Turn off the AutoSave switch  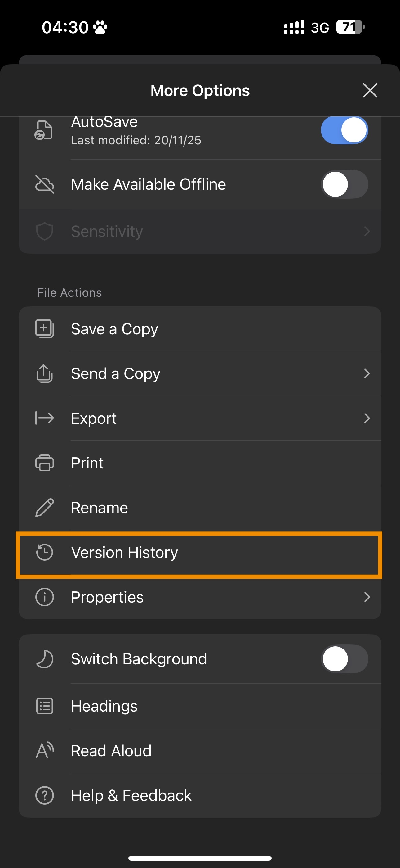tap(344, 130)
